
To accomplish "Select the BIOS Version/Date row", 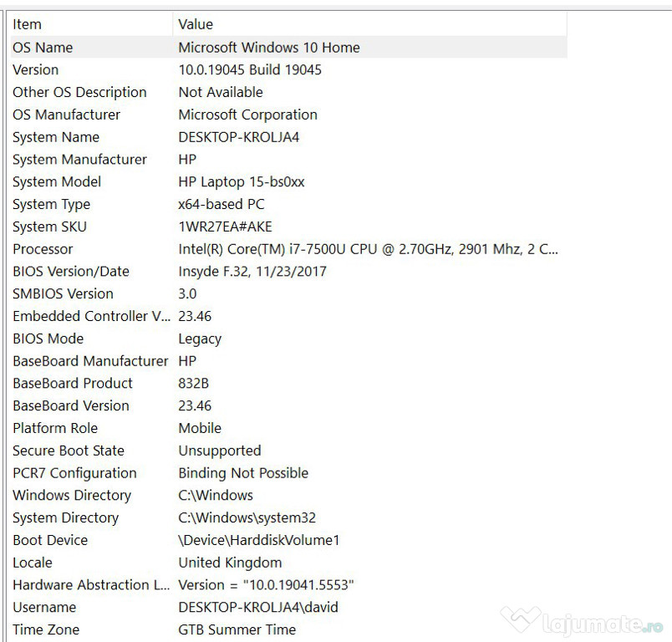I will 289,272.
